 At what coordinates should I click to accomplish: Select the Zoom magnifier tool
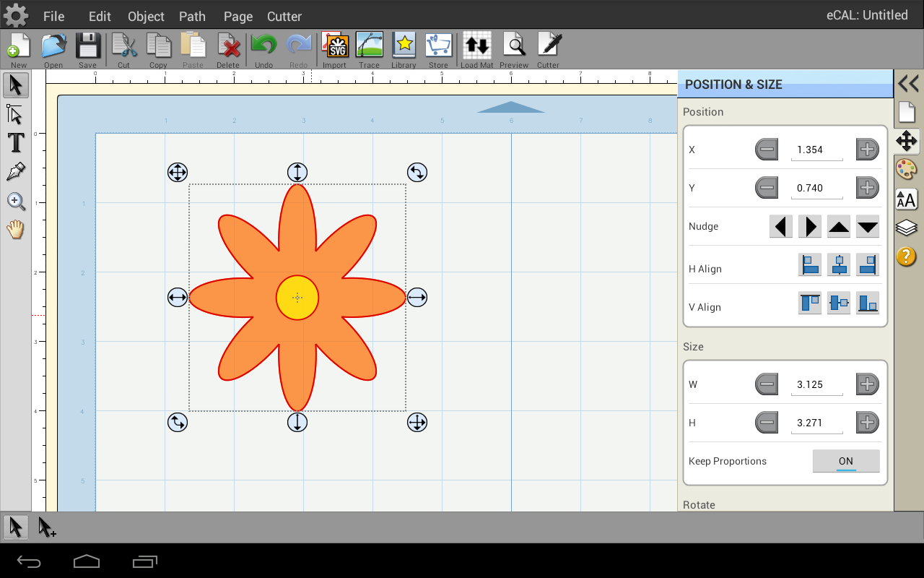(x=16, y=201)
